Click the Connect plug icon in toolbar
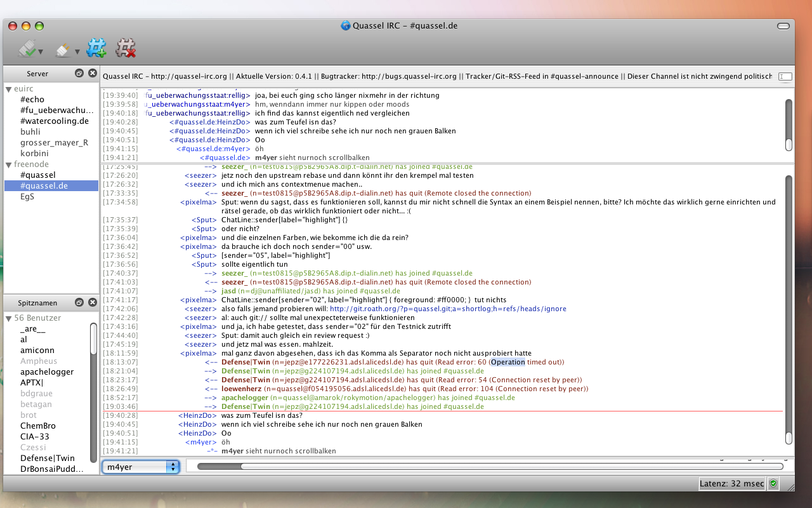 [27, 48]
